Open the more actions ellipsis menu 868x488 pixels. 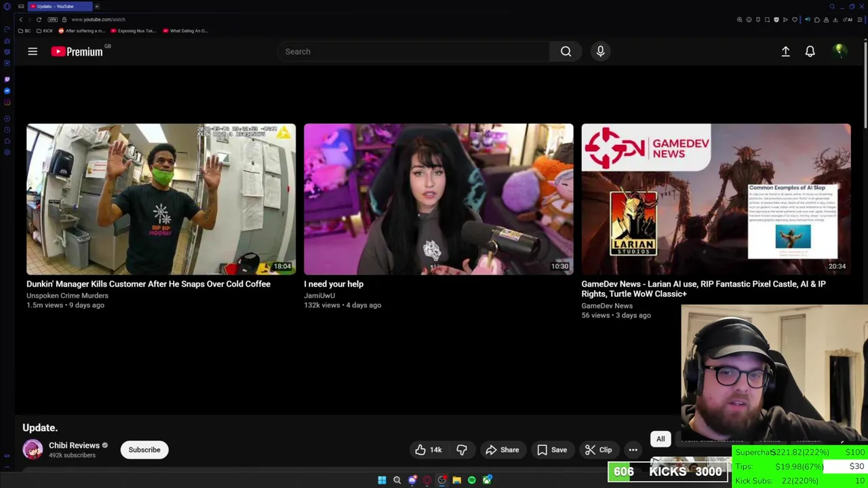click(x=633, y=450)
